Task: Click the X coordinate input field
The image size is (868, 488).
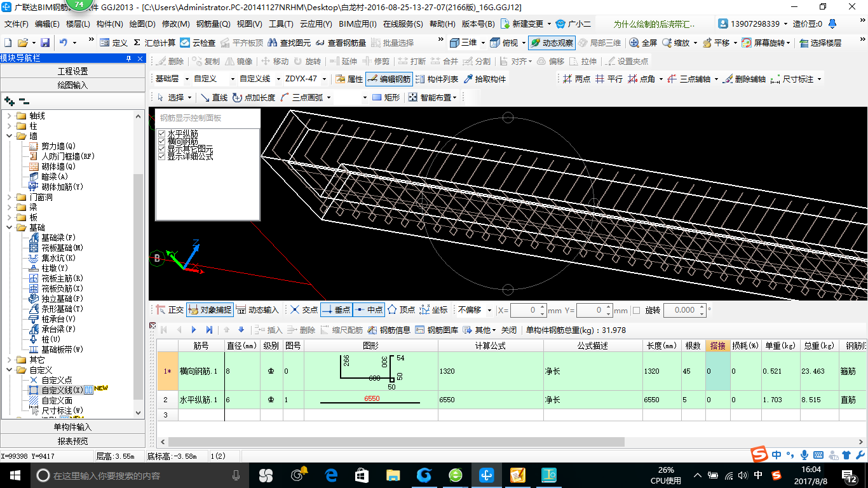Action: pos(524,310)
